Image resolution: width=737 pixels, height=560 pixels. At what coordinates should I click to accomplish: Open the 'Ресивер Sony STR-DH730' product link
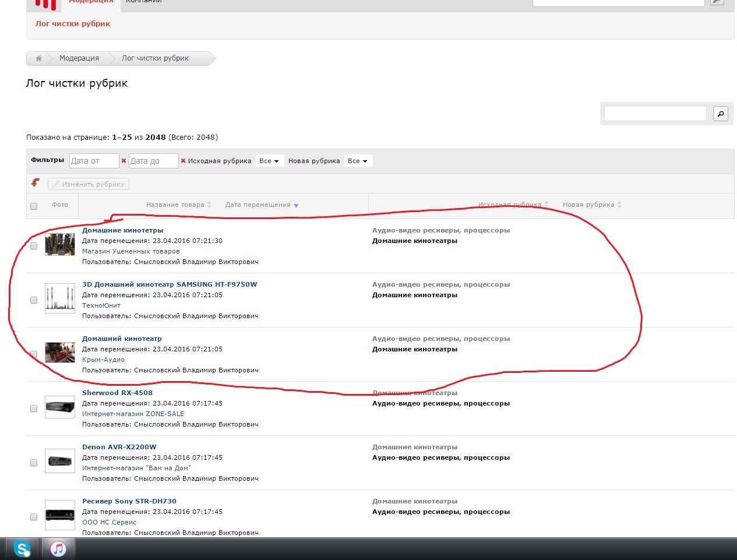click(x=129, y=501)
